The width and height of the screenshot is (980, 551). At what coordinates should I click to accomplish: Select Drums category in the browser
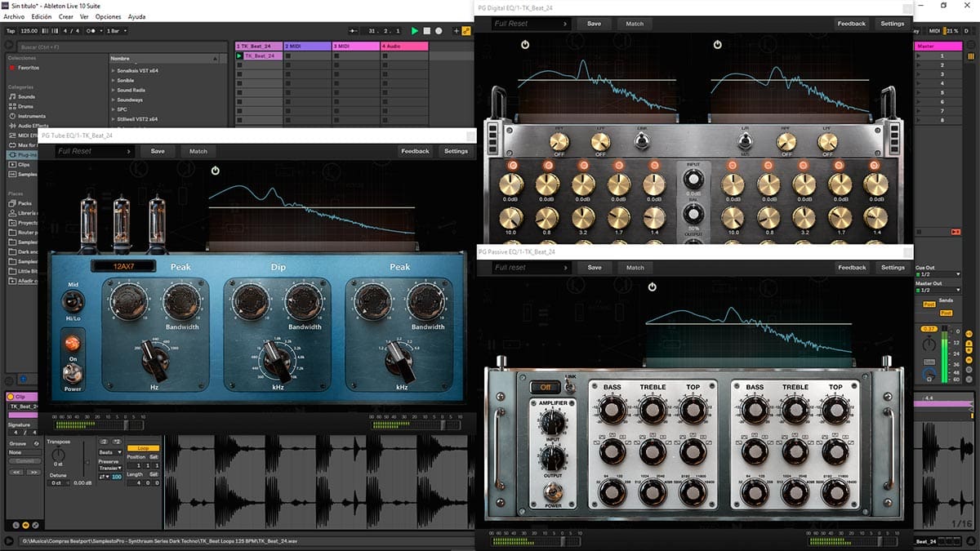pyautogui.click(x=25, y=106)
